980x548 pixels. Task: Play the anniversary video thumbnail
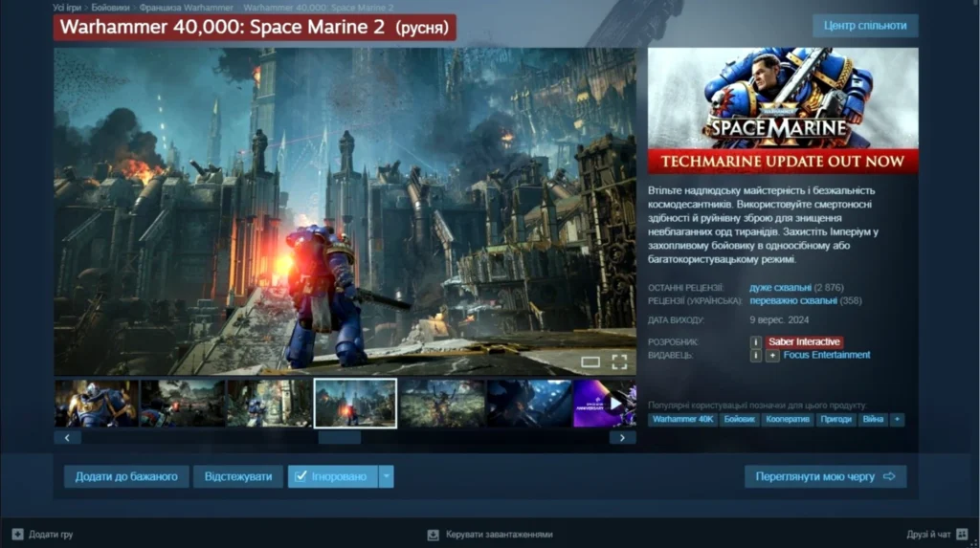(x=605, y=403)
